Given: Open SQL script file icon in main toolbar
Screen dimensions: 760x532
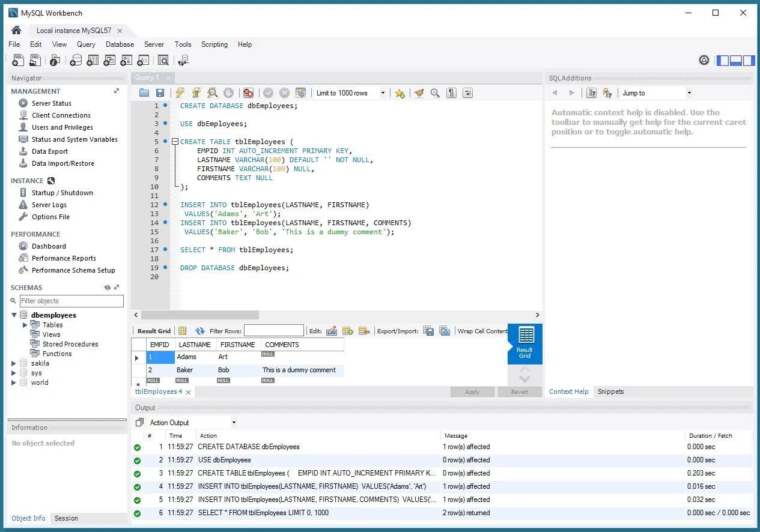Looking at the screenshot, I should pyautogui.click(x=36, y=60).
